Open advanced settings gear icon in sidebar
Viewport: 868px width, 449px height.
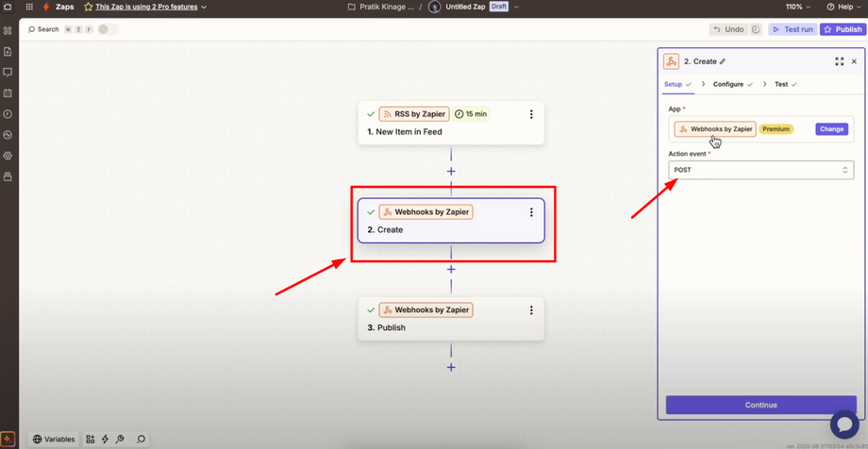click(8, 156)
